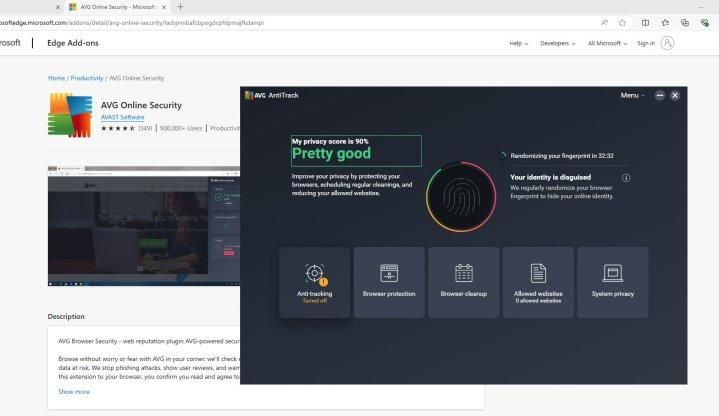The image size is (719, 416).
Task: Click the fingerprint circle in AVG AntiTrack
Action: click(x=461, y=197)
